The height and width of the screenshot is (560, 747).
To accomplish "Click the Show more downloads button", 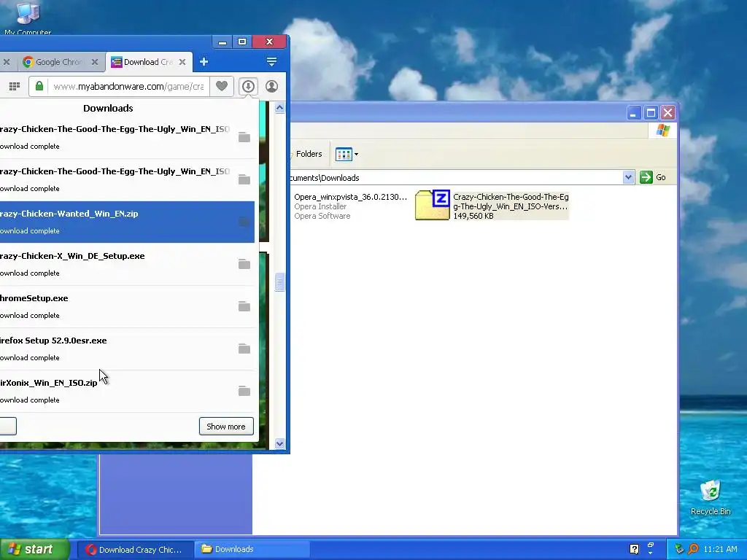I will (226, 426).
